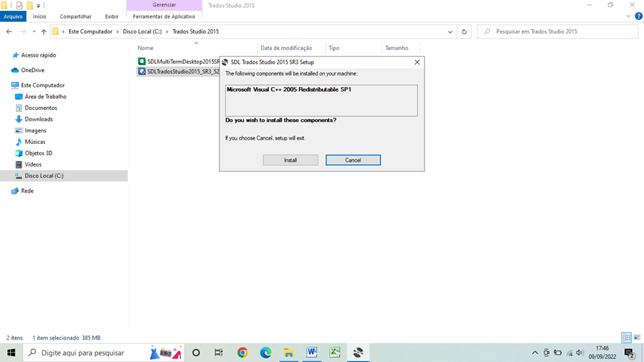
Task: Launch Microsoft Edge from the taskbar
Action: coord(265,353)
